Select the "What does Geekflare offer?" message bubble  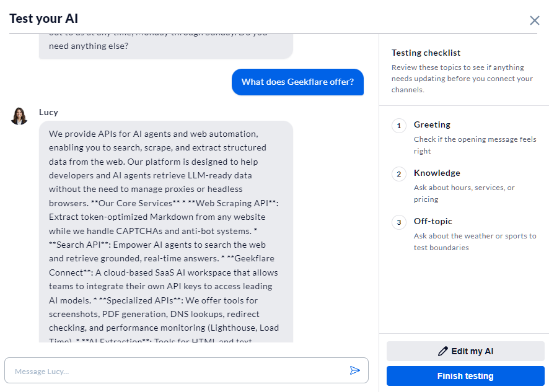click(297, 82)
